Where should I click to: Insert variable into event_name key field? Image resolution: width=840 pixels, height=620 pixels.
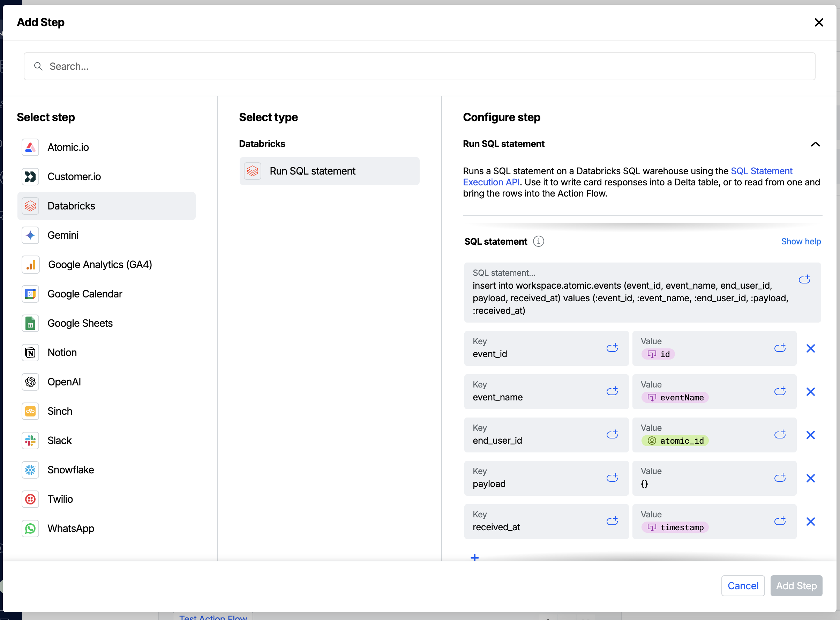612,391
